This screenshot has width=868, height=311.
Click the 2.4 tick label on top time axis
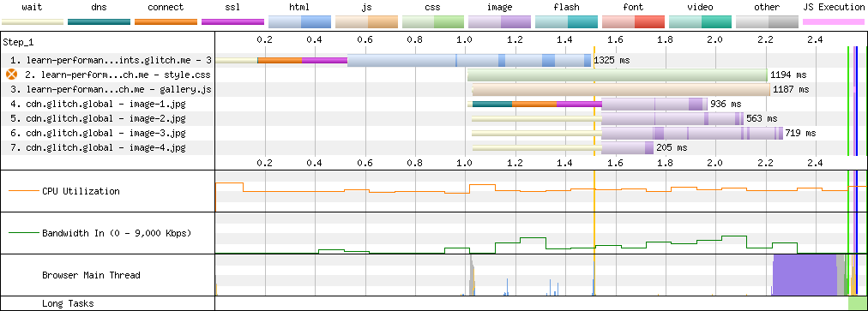[816, 39]
